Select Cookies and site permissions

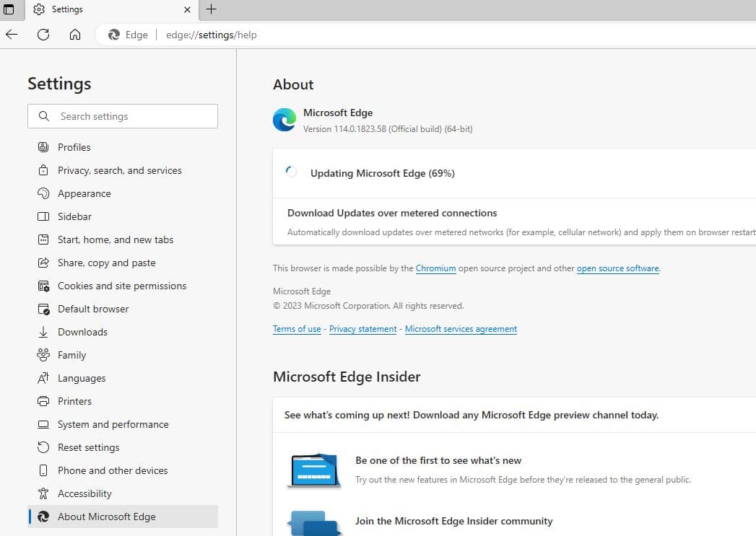pyautogui.click(x=121, y=286)
